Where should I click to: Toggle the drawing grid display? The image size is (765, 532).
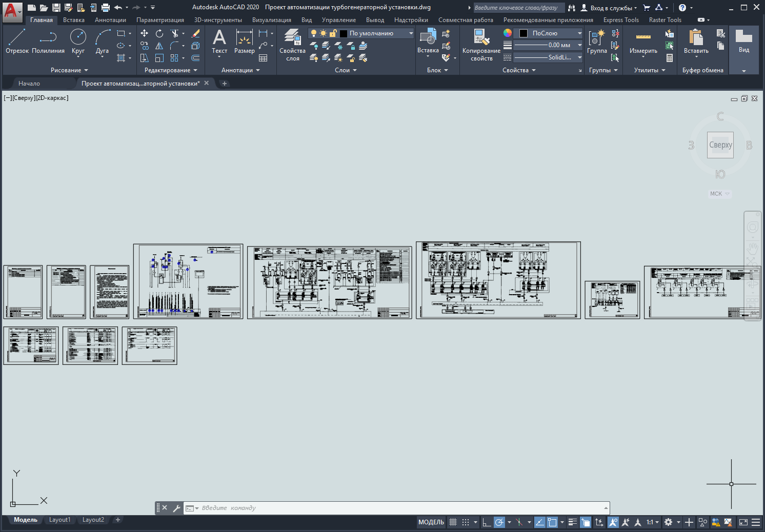click(453, 522)
